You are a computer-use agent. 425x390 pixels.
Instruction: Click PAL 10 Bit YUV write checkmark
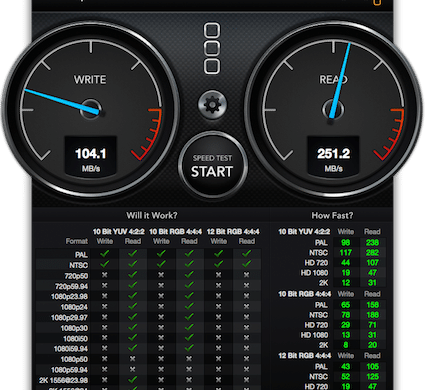(105, 254)
